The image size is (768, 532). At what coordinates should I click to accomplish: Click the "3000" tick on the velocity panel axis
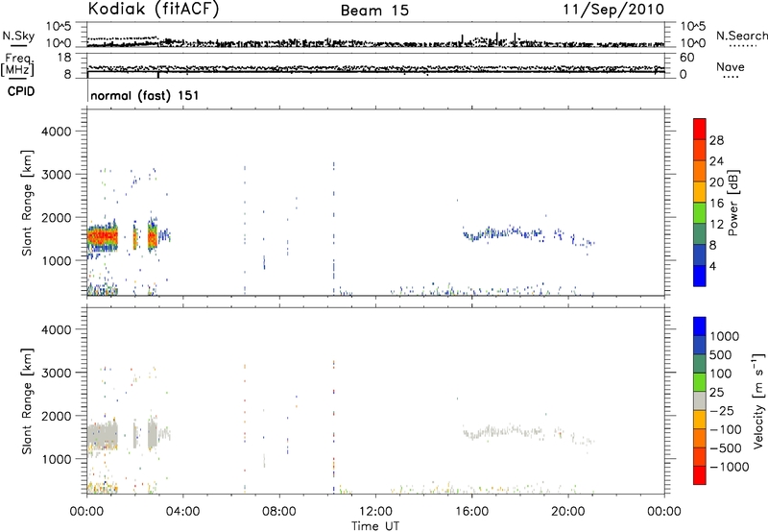[57, 373]
